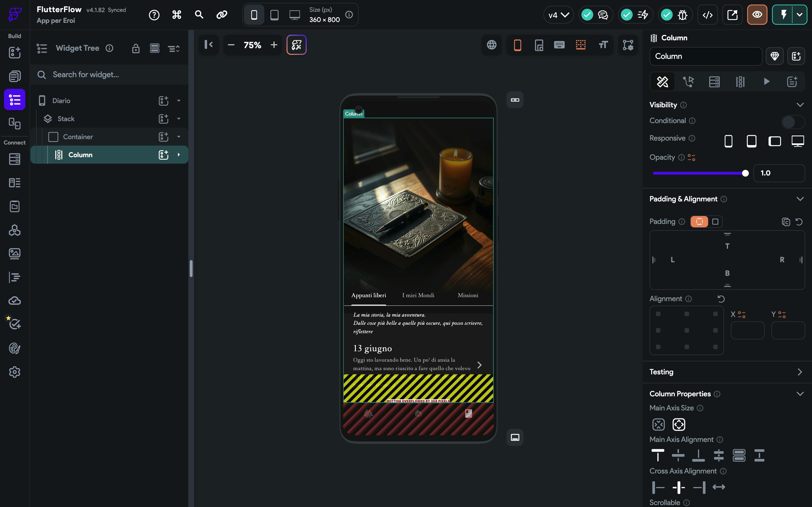Select the 'I miei Mondi' tab on canvas
Image resolution: width=812 pixels, height=507 pixels.
418,295
